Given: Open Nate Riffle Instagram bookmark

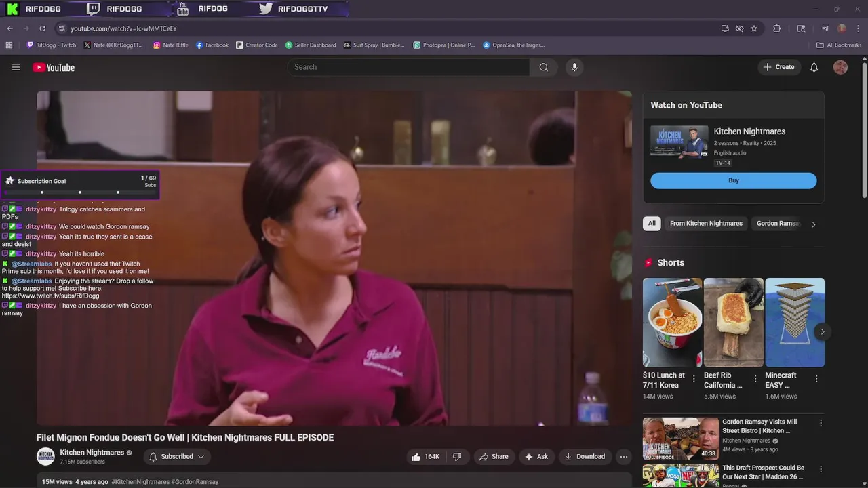Looking at the screenshot, I should [x=171, y=45].
